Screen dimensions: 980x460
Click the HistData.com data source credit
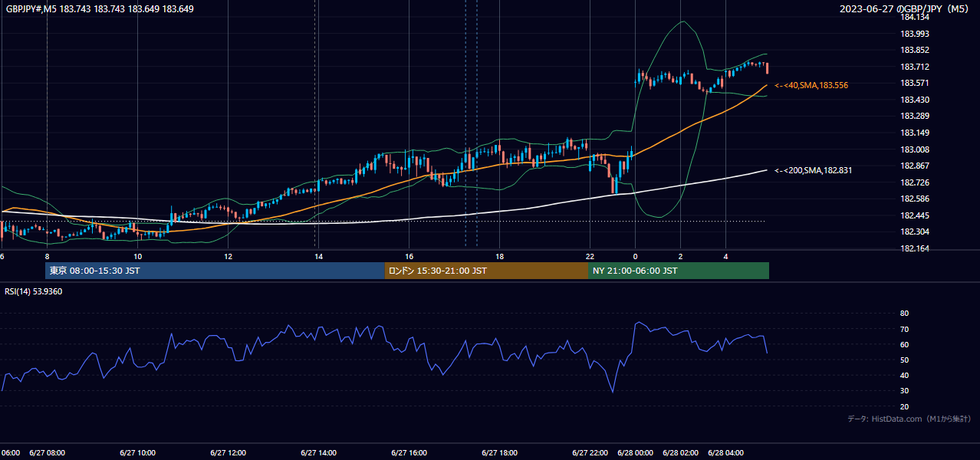(909, 419)
